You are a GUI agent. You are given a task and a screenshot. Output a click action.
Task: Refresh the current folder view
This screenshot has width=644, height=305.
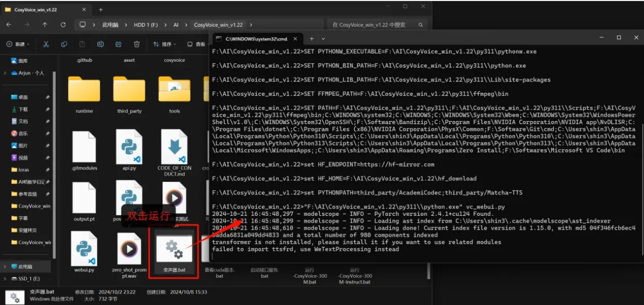pyautogui.click(x=63, y=25)
